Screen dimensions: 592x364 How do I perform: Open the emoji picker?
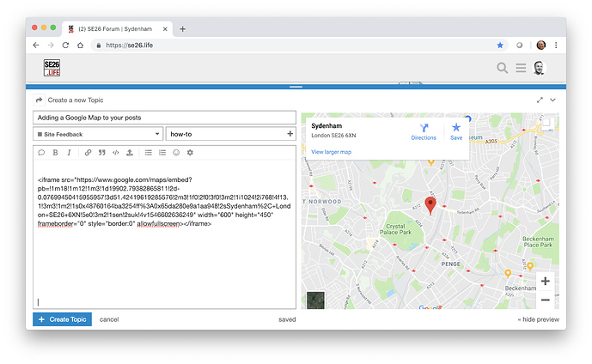176,152
